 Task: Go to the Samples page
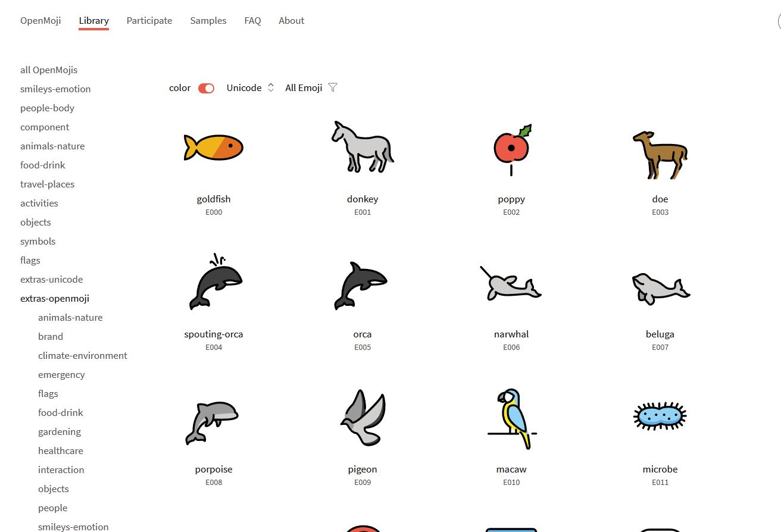coord(208,20)
